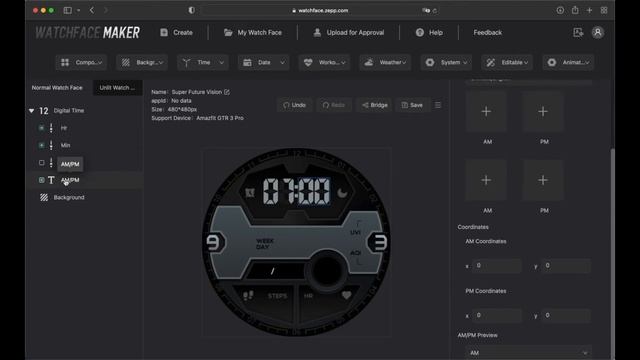Toggle visibility of the Hr layer
Screen dimensions: 640x360
pos(41,128)
